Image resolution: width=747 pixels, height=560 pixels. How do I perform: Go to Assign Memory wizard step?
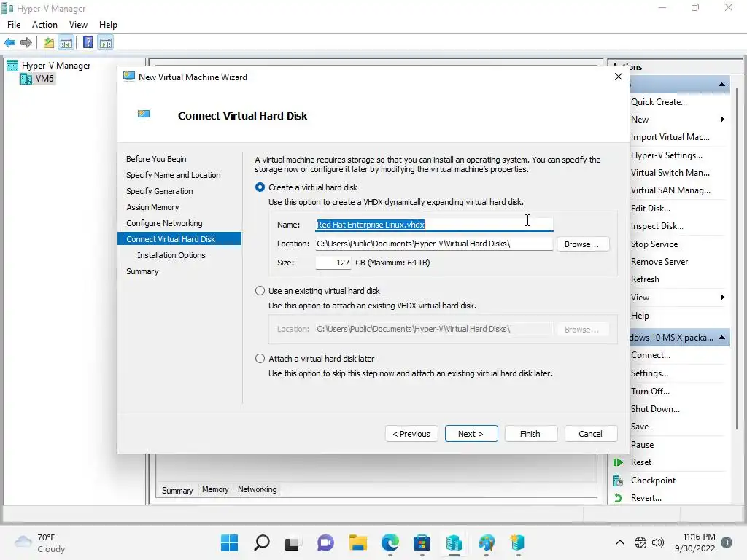tap(153, 207)
